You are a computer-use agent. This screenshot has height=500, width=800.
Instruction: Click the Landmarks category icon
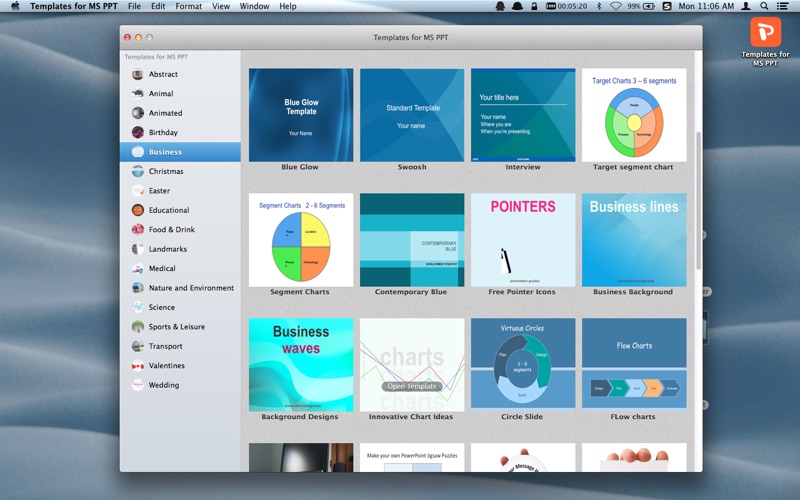(138, 249)
